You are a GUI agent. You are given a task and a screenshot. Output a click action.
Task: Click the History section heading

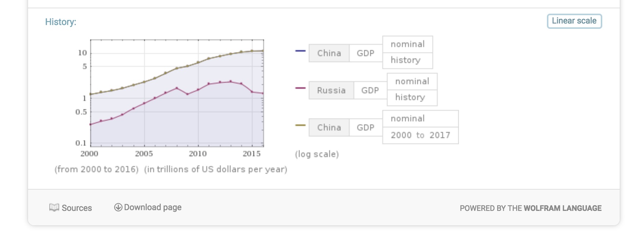(61, 22)
